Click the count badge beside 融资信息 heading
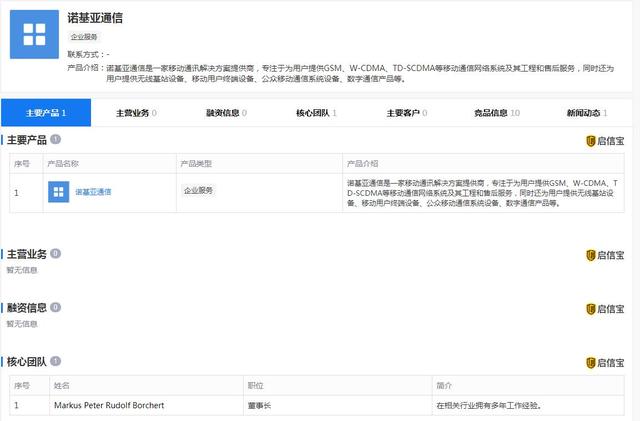Screen dimensions: 640x421 click(56, 307)
